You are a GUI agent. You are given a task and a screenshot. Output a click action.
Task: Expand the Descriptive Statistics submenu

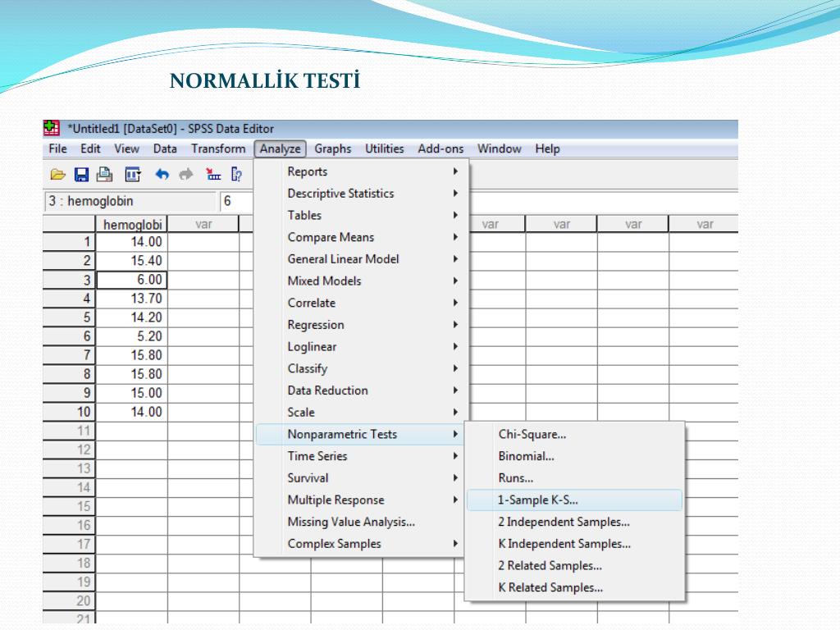click(360, 194)
